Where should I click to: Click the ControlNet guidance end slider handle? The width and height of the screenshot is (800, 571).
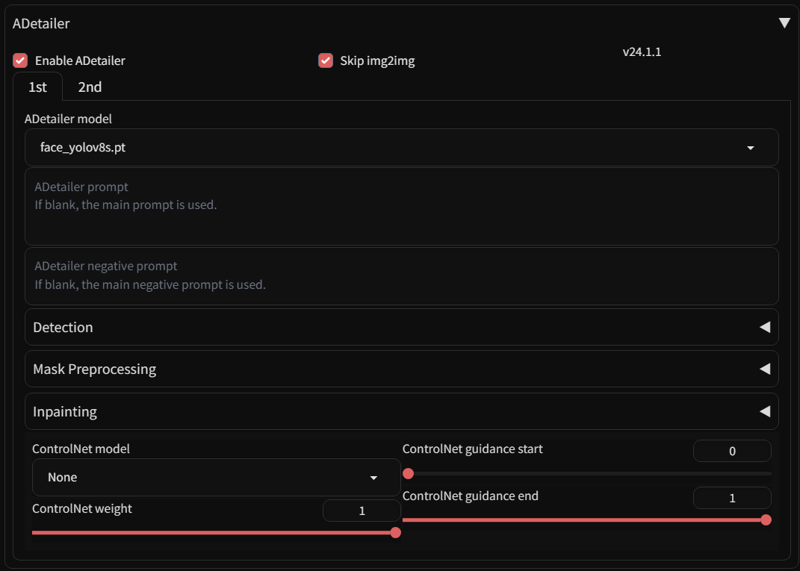click(766, 519)
